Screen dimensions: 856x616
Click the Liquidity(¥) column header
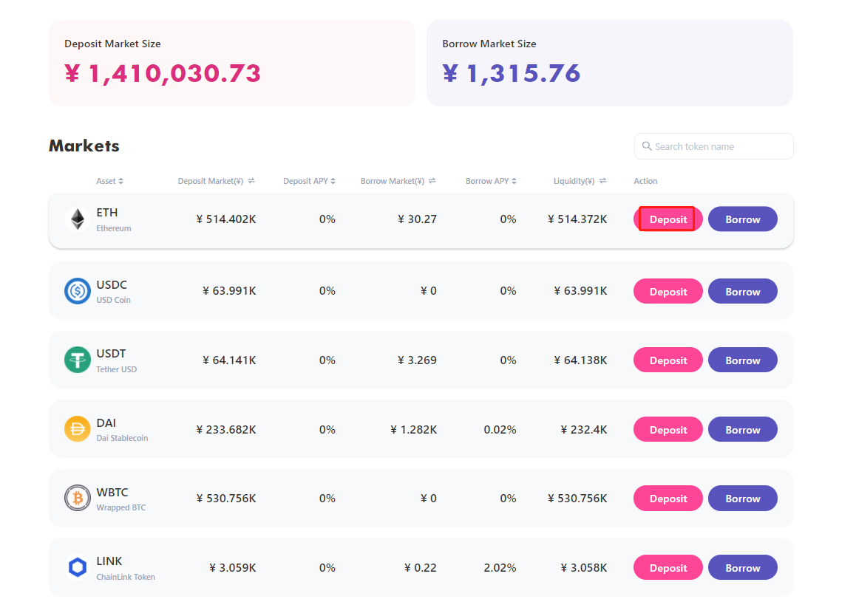pyautogui.click(x=574, y=181)
